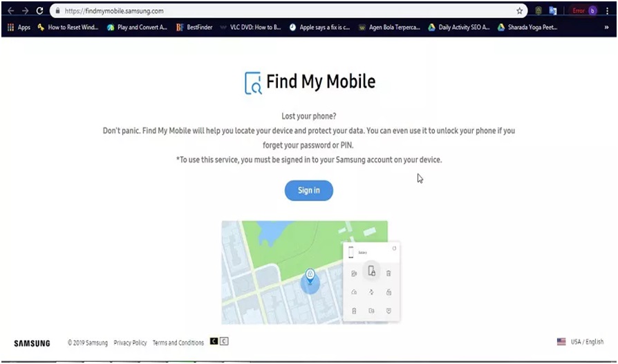This screenshot has width=618, height=364.
Task: Click the Galaxy phone icon in panel
Action: (350, 252)
